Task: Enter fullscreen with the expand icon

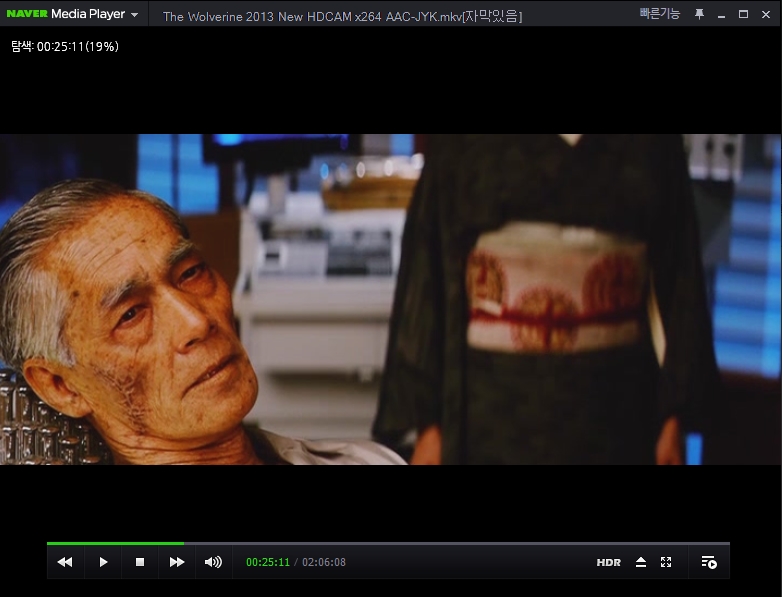Action: click(x=666, y=562)
